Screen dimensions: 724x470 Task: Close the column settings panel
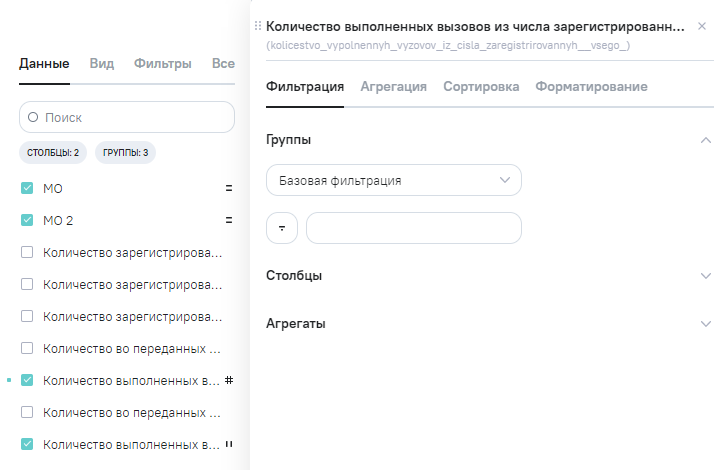pos(702,26)
